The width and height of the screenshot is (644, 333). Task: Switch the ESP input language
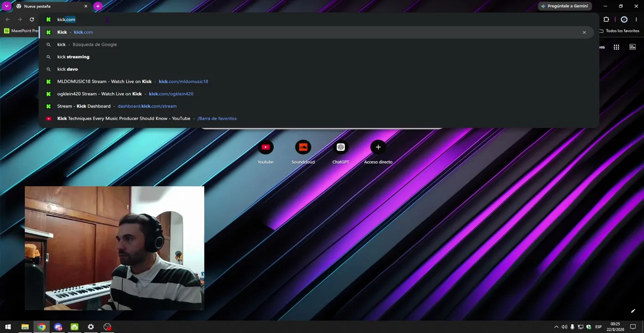pos(598,327)
